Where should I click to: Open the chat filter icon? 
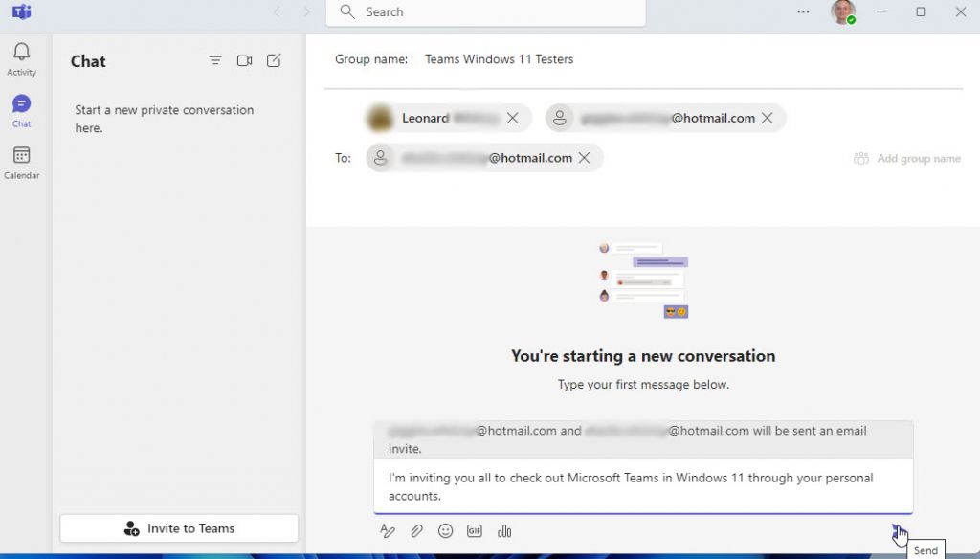click(215, 60)
